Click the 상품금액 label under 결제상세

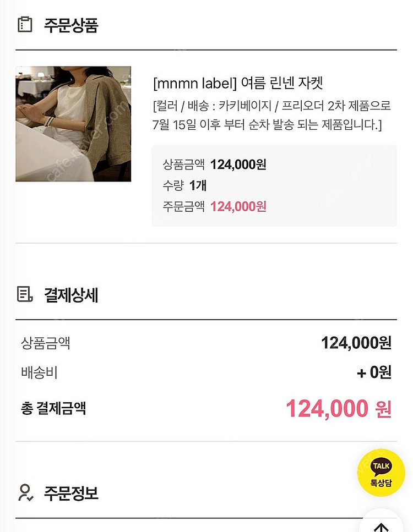coord(46,343)
